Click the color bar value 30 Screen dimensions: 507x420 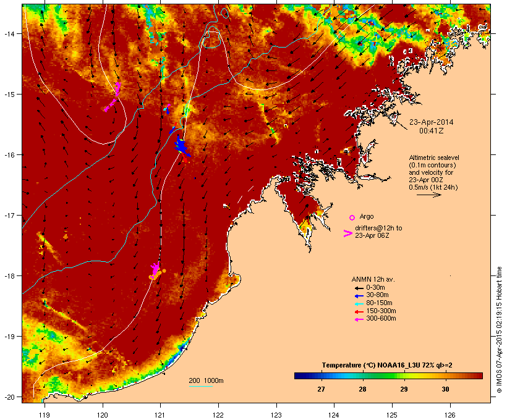[x=446, y=389]
